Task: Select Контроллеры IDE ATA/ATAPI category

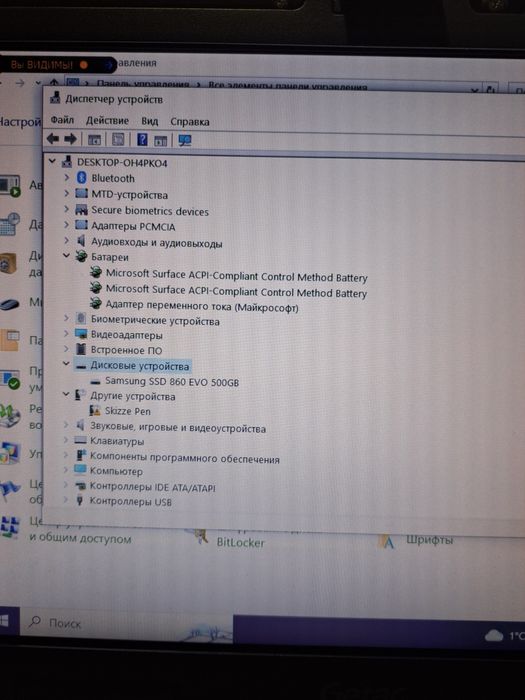Action: pyautogui.click(x=152, y=487)
